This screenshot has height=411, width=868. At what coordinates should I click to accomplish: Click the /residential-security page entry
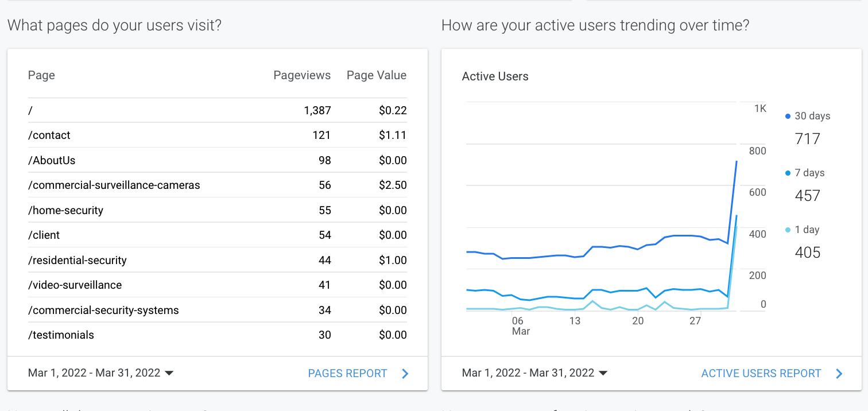(x=77, y=261)
